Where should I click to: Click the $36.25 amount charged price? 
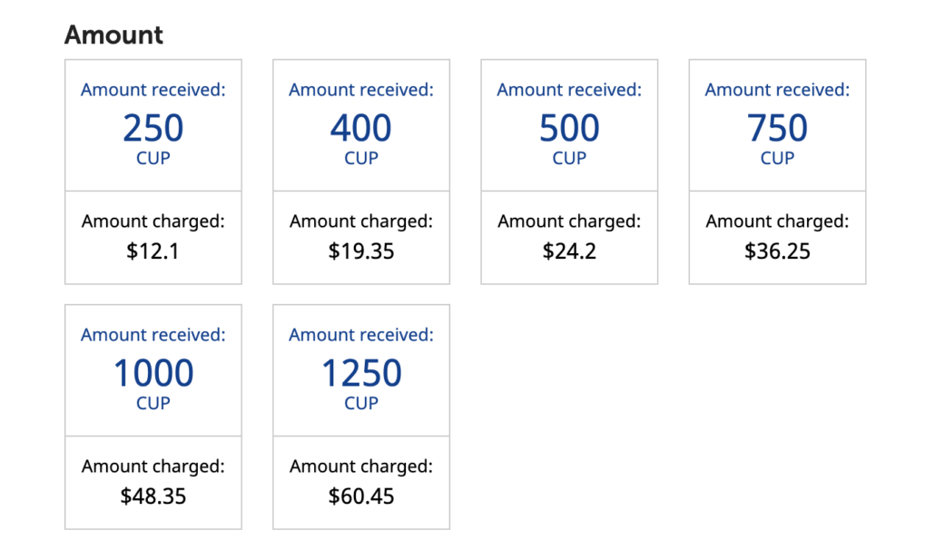[x=778, y=251]
